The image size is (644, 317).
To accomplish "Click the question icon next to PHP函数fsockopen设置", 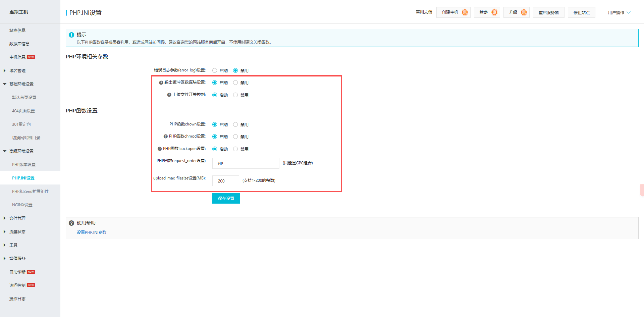I will pos(160,149).
